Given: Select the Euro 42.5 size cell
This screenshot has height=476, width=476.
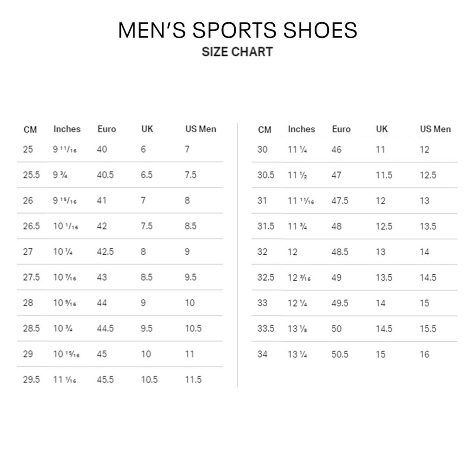Looking at the screenshot, I should (x=106, y=251).
